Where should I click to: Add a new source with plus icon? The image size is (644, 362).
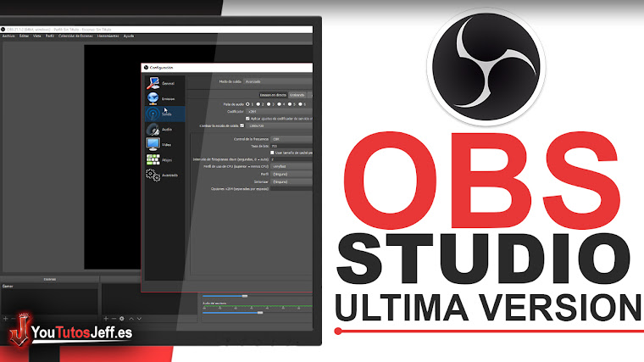pos(106,319)
